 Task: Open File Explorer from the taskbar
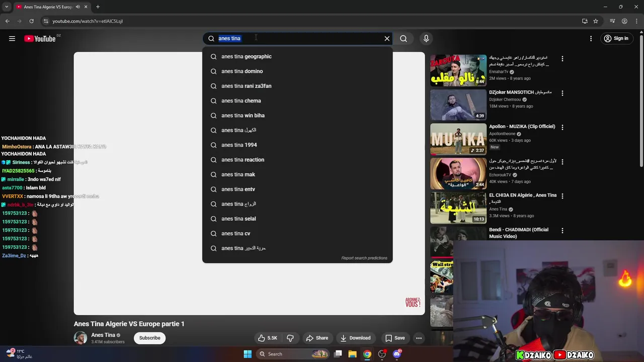352,354
